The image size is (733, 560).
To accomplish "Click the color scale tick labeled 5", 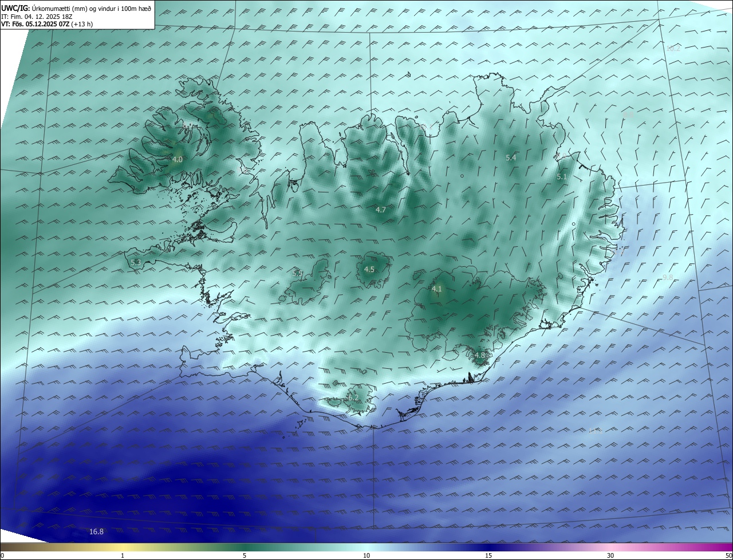I will pyautogui.click(x=245, y=555).
